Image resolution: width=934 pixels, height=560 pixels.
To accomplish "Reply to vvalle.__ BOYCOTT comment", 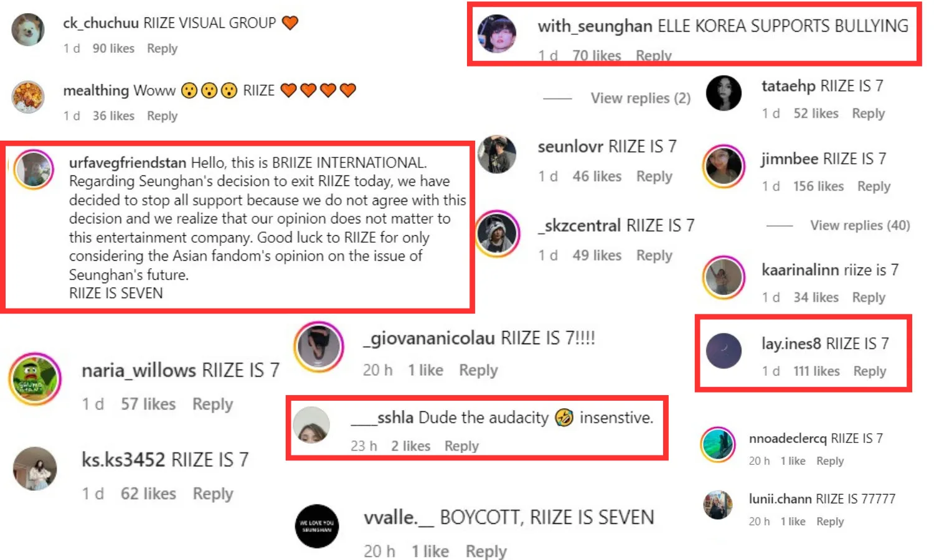I will 486,551.
